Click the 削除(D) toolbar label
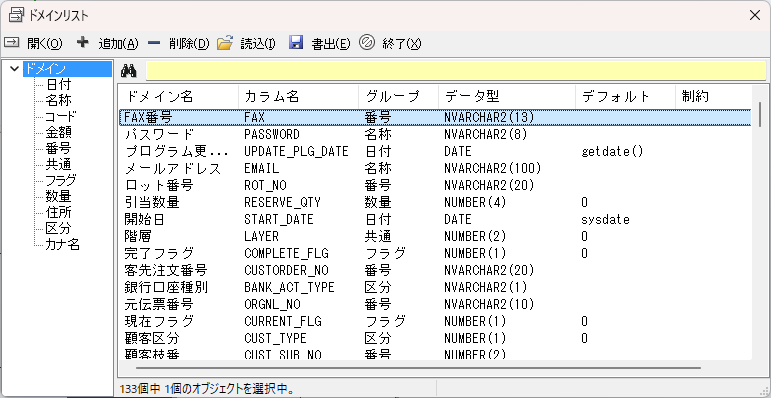The width and height of the screenshot is (771, 398). point(189,44)
